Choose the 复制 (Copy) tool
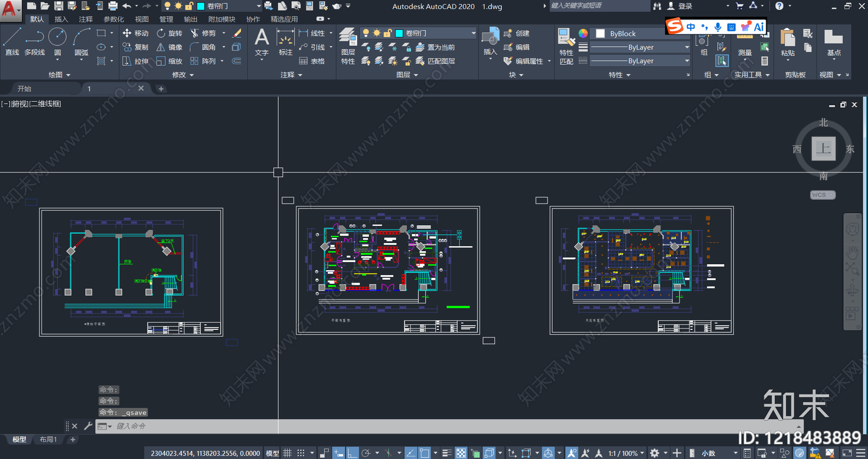The width and height of the screenshot is (868, 459). pos(136,47)
